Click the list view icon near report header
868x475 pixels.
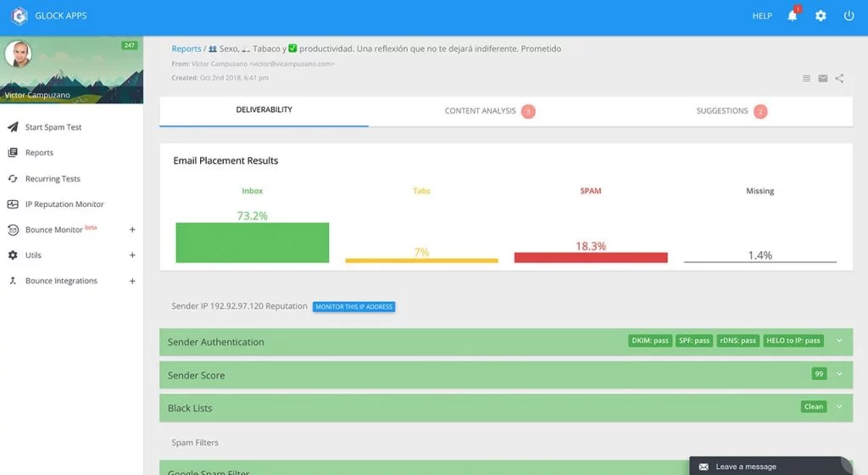coord(807,78)
